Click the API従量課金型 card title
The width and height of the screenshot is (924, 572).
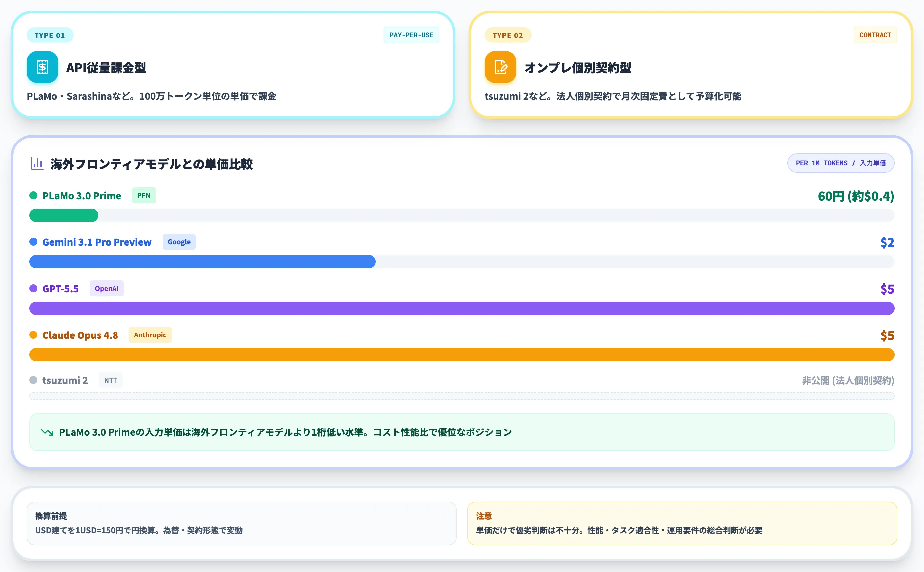(x=106, y=68)
